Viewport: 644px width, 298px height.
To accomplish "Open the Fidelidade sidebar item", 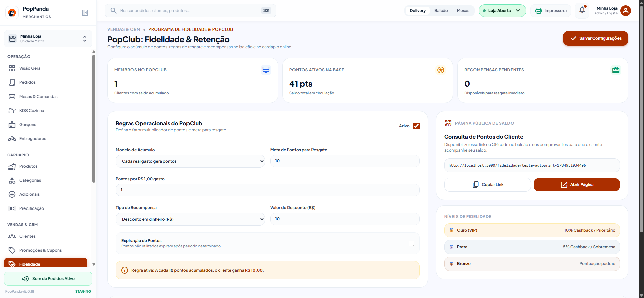I will click(x=46, y=263).
